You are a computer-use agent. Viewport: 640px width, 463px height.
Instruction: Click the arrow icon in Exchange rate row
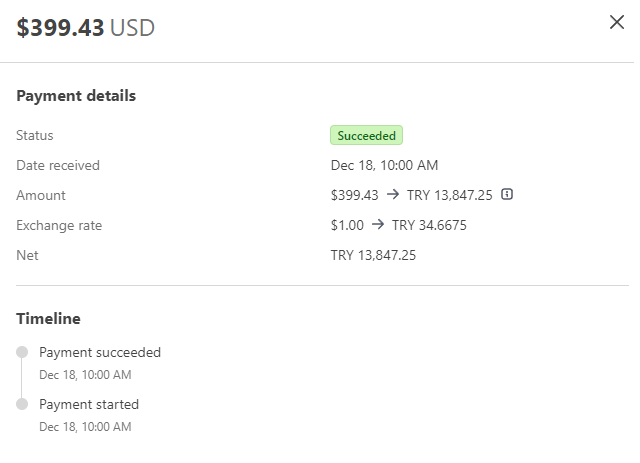point(378,225)
